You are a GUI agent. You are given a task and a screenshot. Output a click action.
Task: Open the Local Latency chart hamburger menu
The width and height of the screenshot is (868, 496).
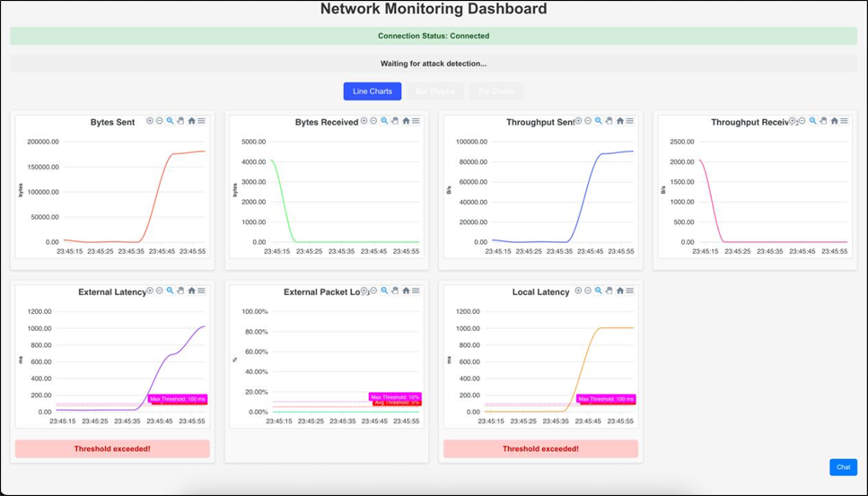(630, 291)
